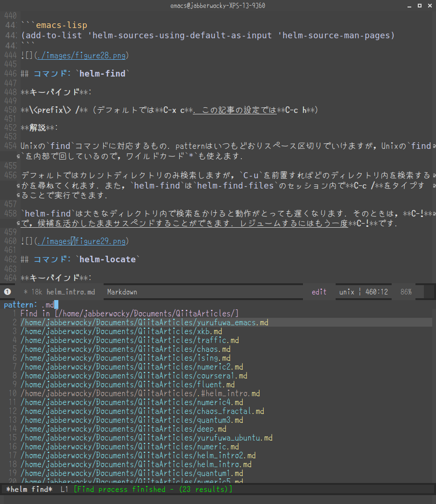The width and height of the screenshot is (436, 504).
Task: Select the traffic.md candidate
Action: [130, 340]
